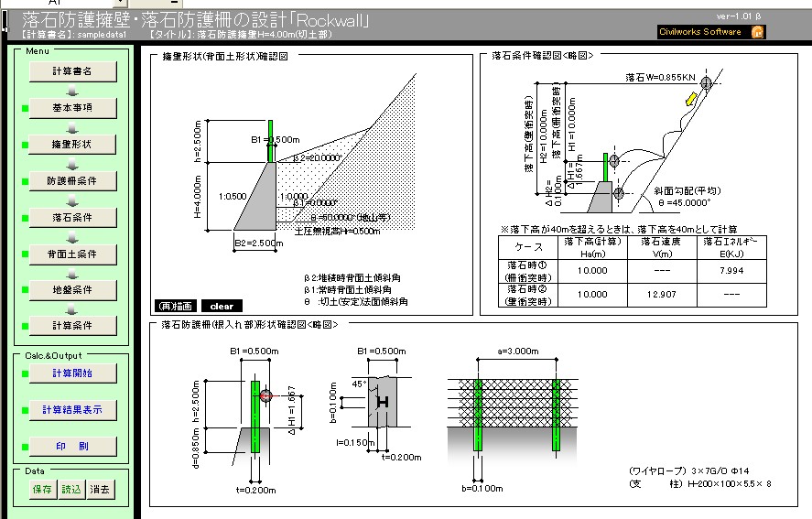Click down arrow below 基本事項 button
Viewport: 812px width, 519px height.
click(x=72, y=127)
